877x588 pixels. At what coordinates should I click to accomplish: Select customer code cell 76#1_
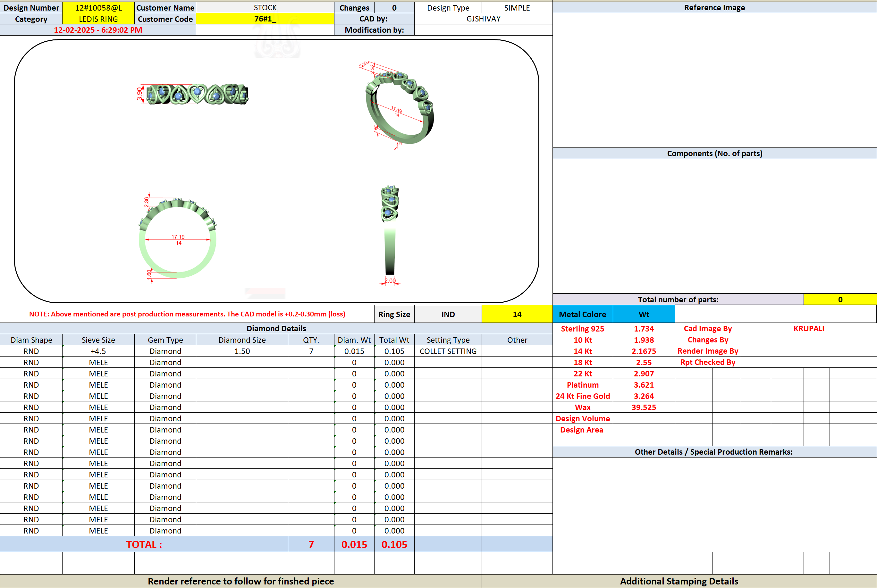pos(265,19)
